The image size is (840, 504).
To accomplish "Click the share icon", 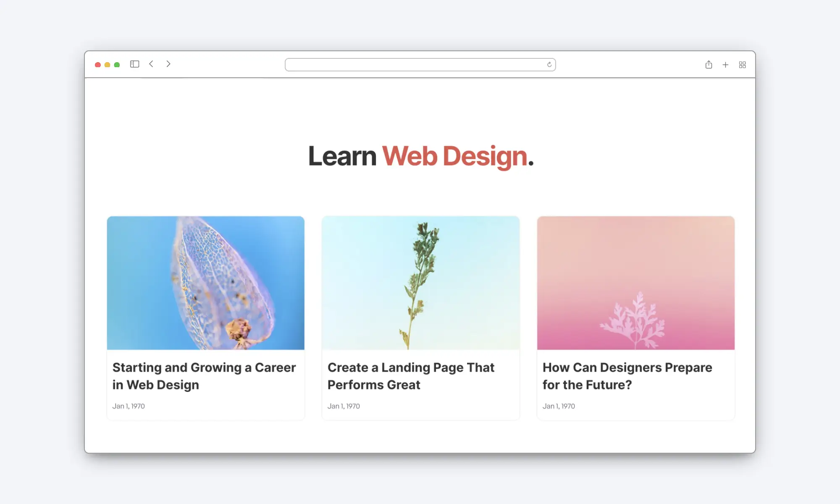I will coord(709,64).
